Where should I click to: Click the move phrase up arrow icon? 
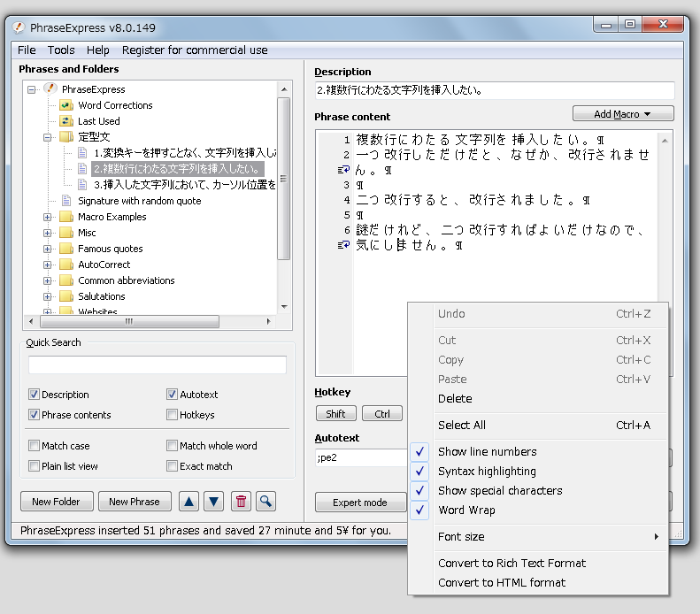coord(189,502)
